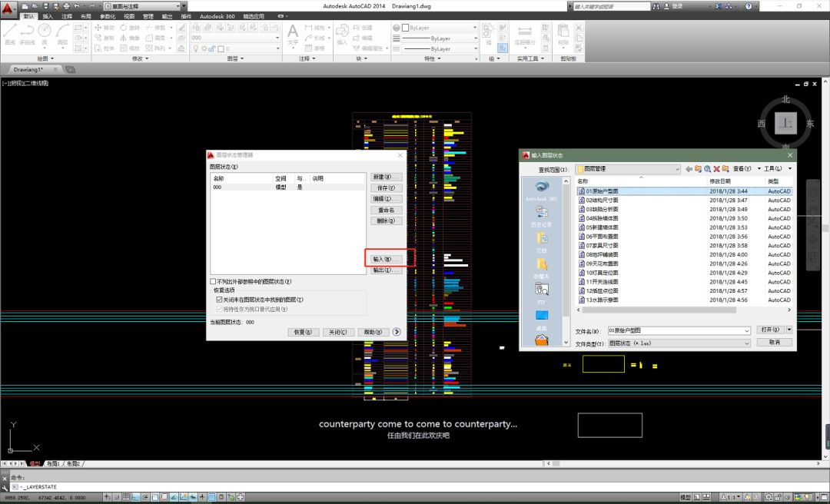Open Autodesk 360 location in places sidebar
The height and width of the screenshot is (504, 830).
click(x=542, y=191)
